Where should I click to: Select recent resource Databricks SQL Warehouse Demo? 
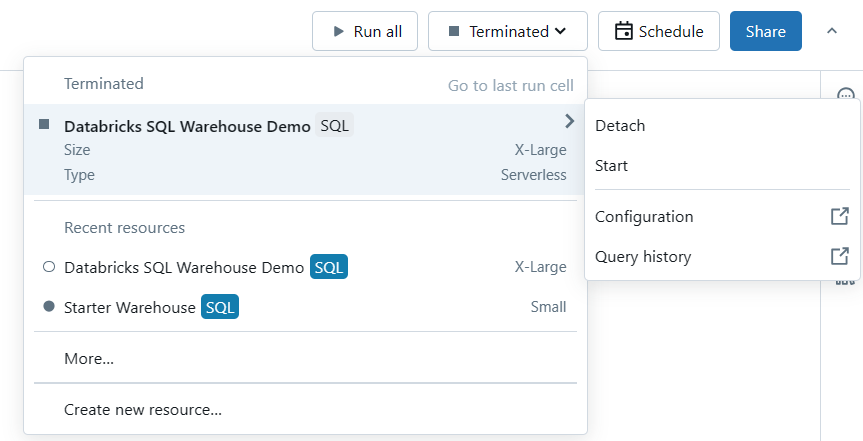pos(305,267)
